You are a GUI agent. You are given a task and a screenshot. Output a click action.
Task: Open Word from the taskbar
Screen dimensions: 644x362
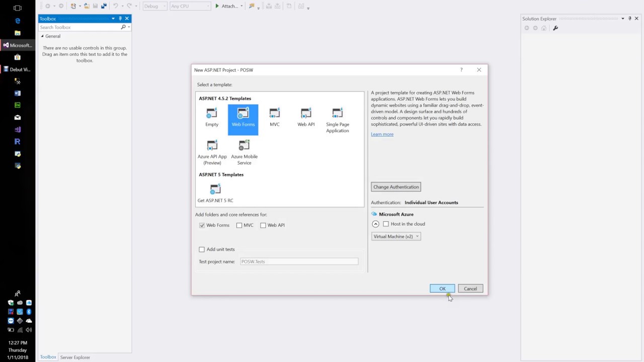point(18,93)
